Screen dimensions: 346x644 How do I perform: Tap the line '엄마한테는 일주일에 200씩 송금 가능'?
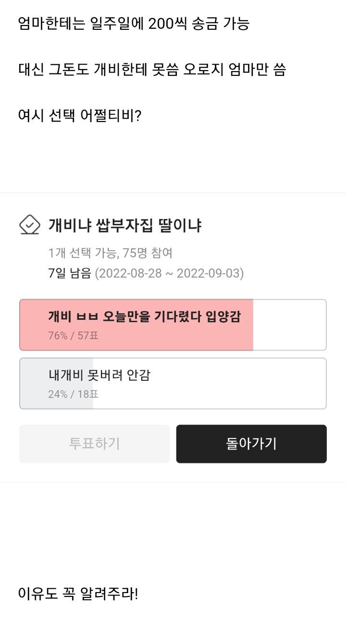134,23
